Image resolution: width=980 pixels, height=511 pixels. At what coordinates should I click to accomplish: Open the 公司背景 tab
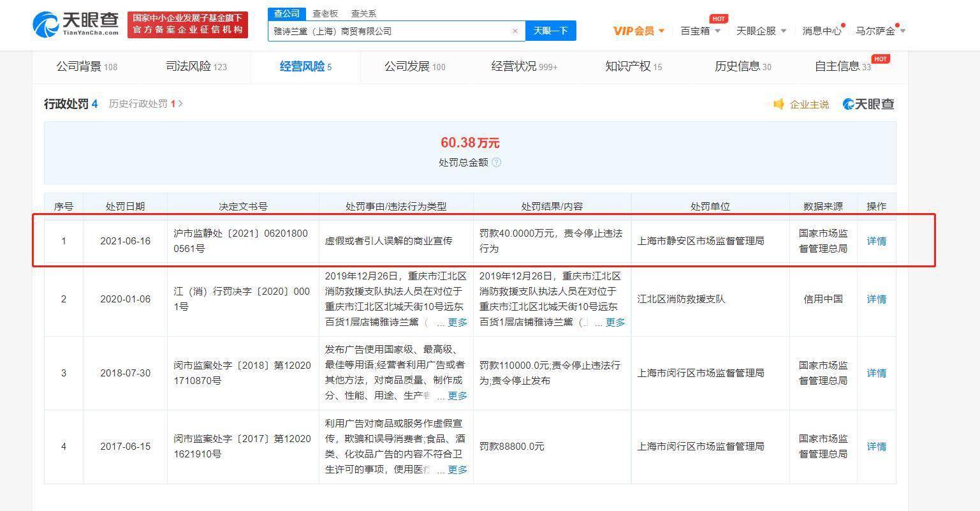pos(87,66)
